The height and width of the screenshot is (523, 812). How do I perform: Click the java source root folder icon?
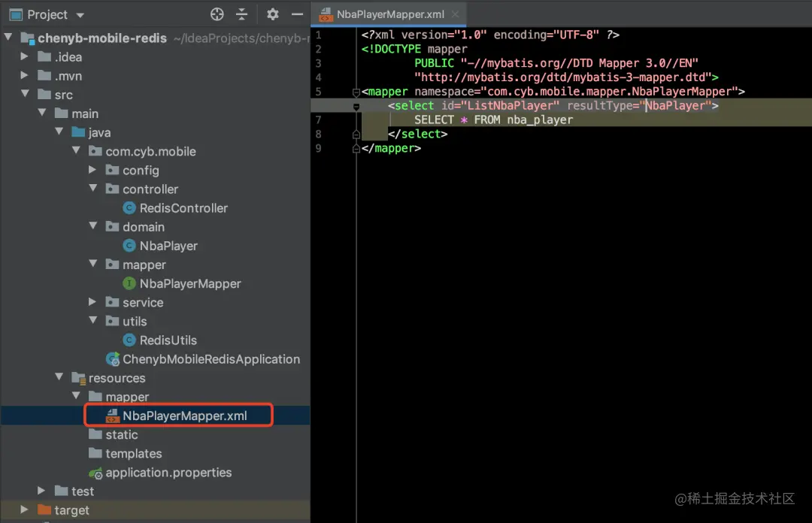78,132
